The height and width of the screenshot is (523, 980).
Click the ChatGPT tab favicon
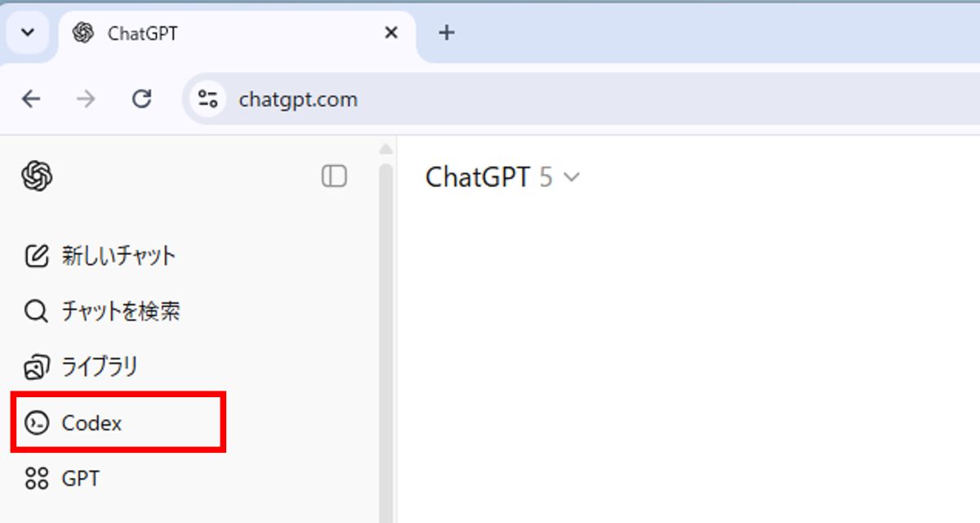[x=82, y=34]
